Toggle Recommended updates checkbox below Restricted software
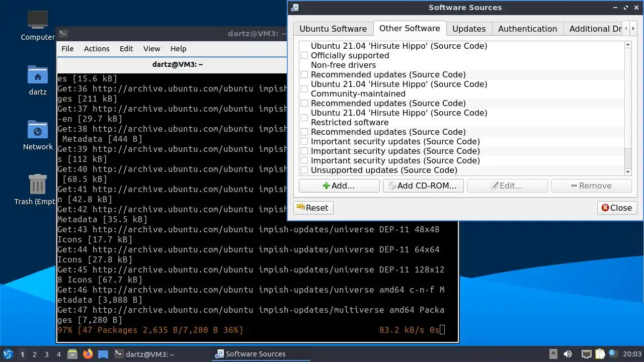The image size is (644, 362). pyautogui.click(x=304, y=132)
